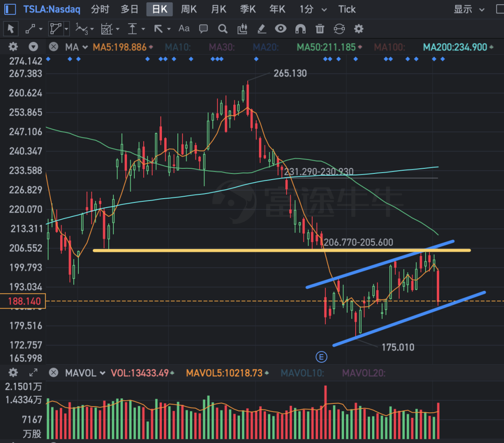Activate the magnet snap tool
This screenshot has width=504, height=443.
(x=301, y=29)
